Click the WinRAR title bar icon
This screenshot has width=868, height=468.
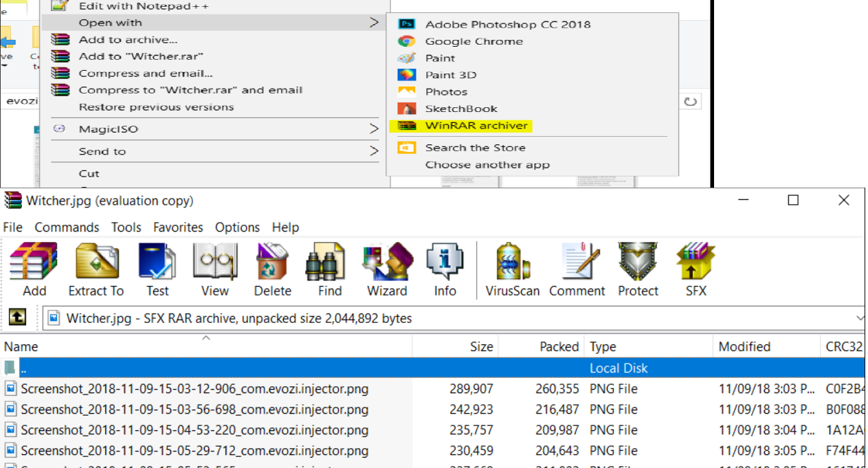coord(12,200)
